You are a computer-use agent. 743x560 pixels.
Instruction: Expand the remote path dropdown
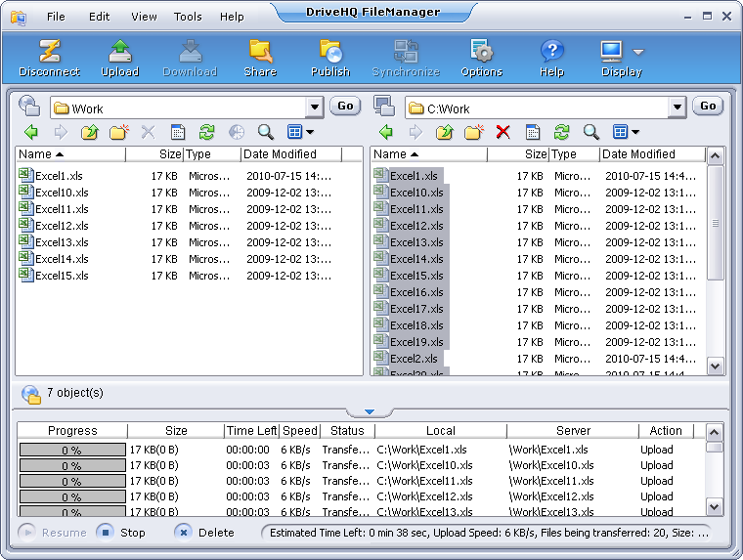click(x=314, y=108)
